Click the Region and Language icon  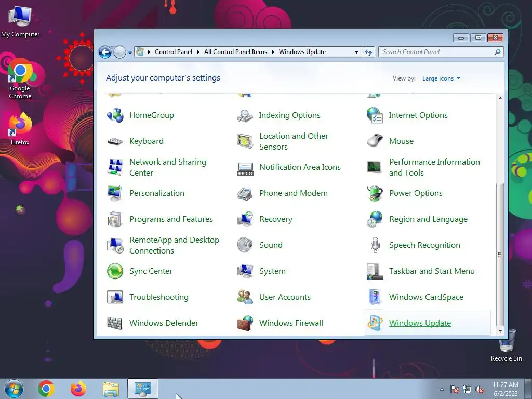[375, 219]
